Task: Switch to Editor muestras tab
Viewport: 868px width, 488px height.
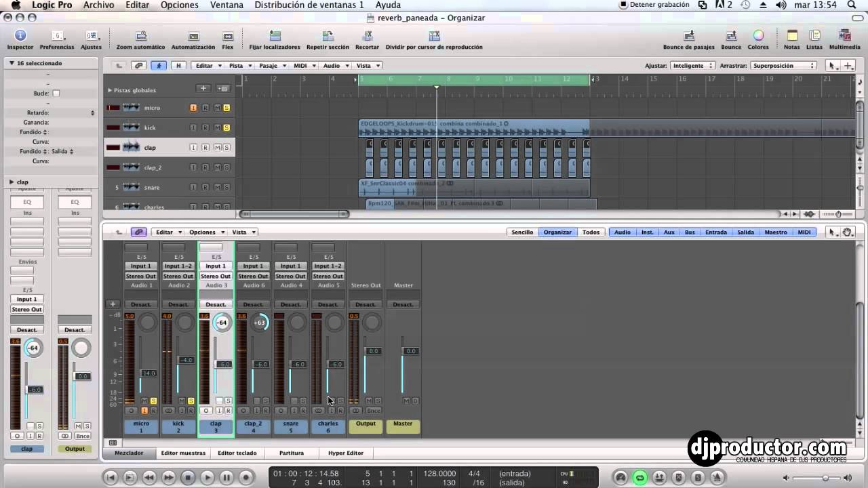Action: 183,453
